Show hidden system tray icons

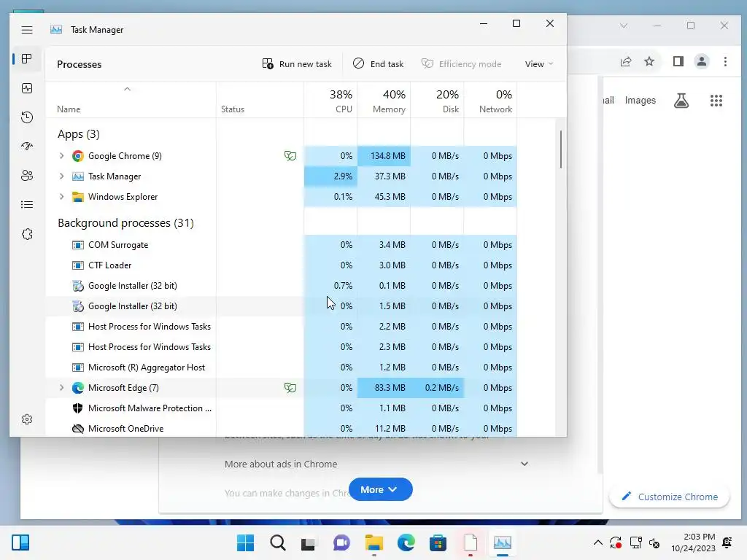(x=598, y=542)
